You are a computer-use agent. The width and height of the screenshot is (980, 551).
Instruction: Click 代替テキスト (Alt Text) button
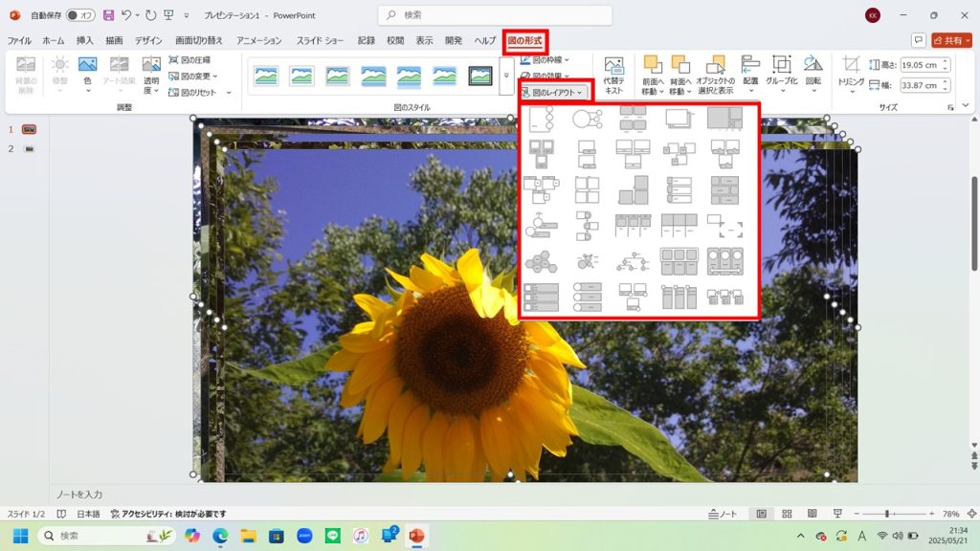tap(613, 74)
